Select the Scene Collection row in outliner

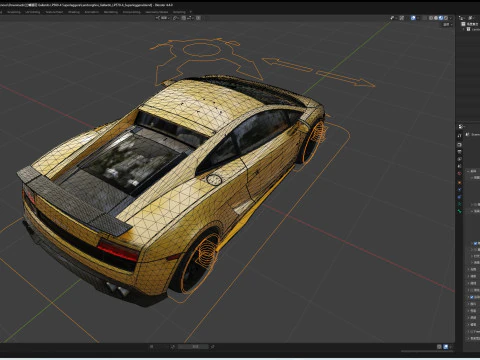(471, 24)
